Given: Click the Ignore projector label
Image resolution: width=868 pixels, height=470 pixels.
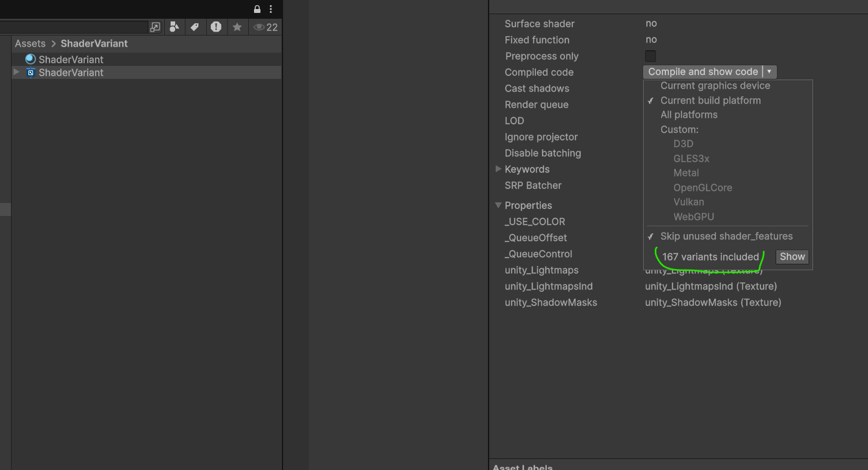Looking at the screenshot, I should pyautogui.click(x=541, y=137).
